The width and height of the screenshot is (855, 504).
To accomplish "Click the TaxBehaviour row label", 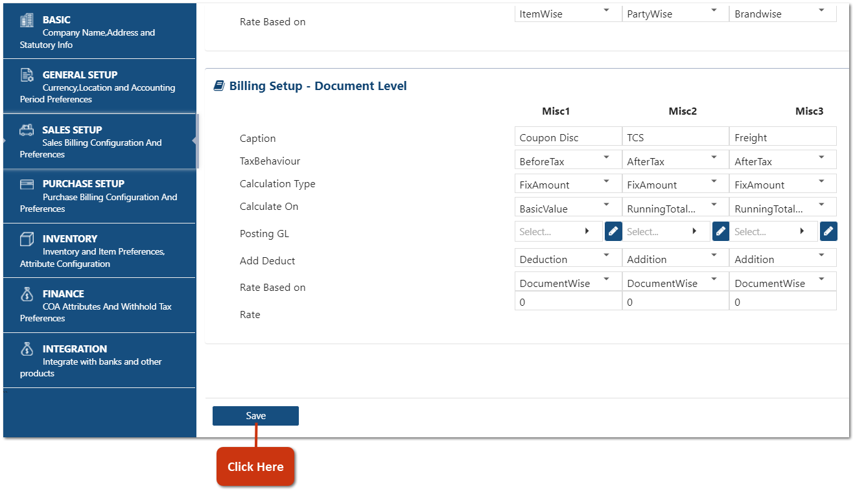I will 270,161.
